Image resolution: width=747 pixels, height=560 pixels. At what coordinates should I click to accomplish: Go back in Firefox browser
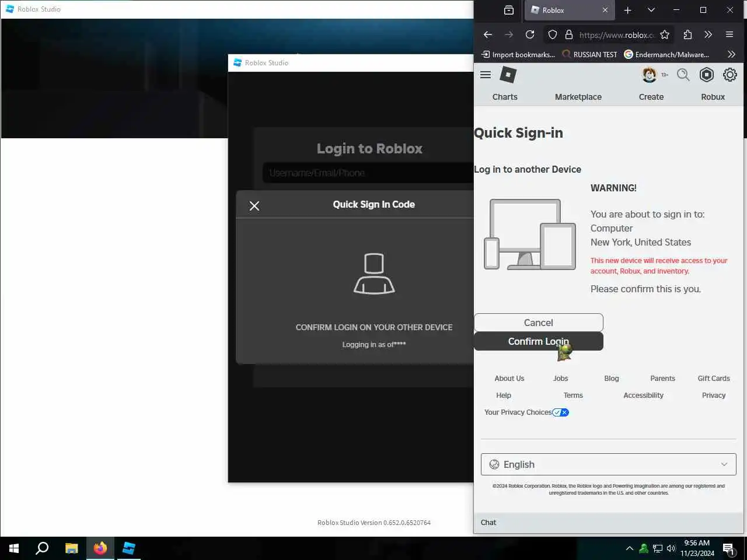pos(488,35)
